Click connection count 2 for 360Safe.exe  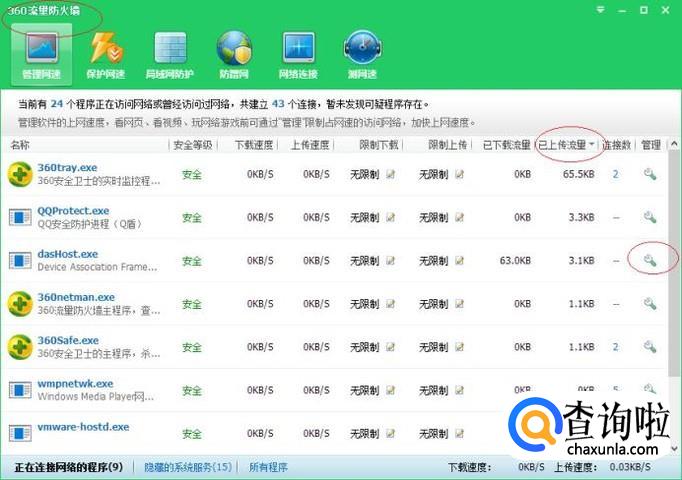tap(615, 347)
